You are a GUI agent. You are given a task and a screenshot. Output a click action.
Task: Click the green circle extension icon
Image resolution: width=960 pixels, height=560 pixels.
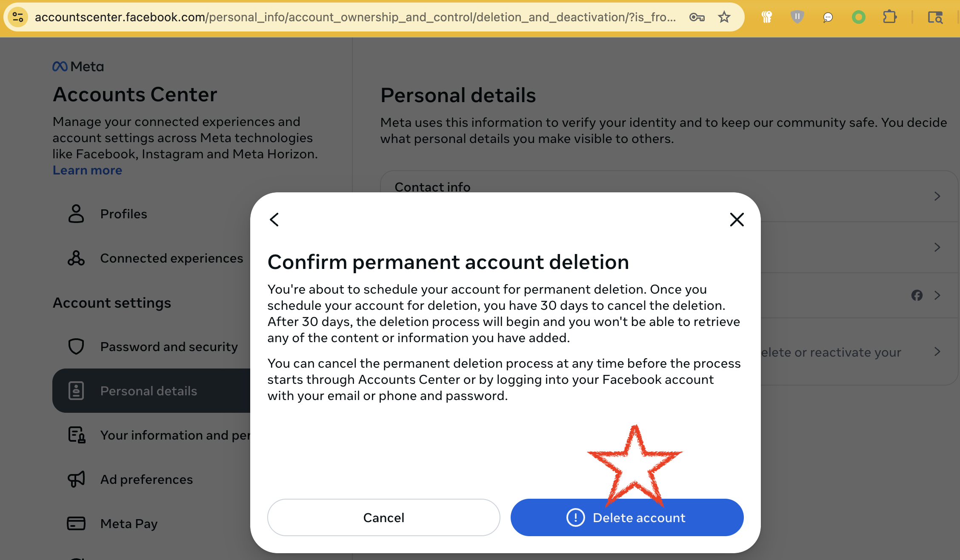pyautogui.click(x=858, y=17)
